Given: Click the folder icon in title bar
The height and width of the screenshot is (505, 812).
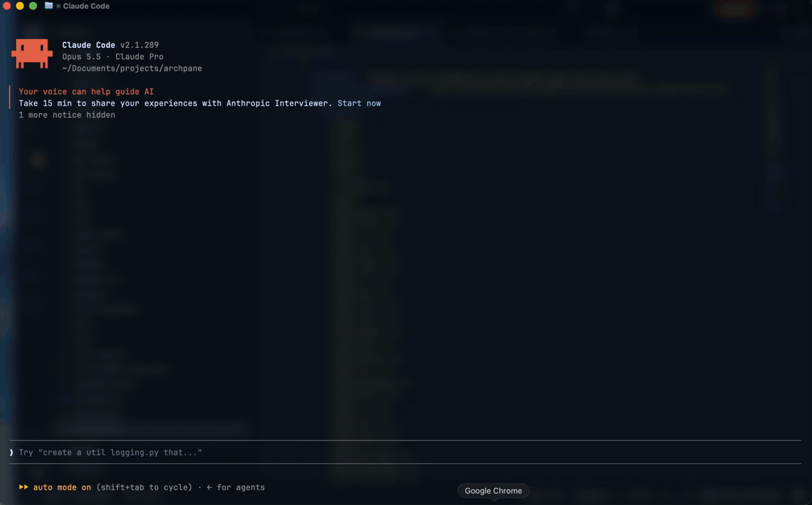Looking at the screenshot, I should 49,6.
